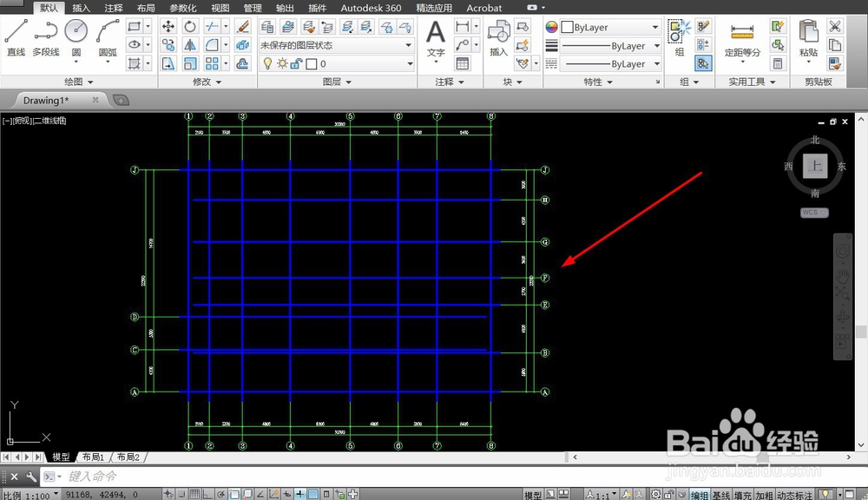Open the Autodesk 360 ribbon tab
The height and width of the screenshot is (500, 868).
pos(371,8)
